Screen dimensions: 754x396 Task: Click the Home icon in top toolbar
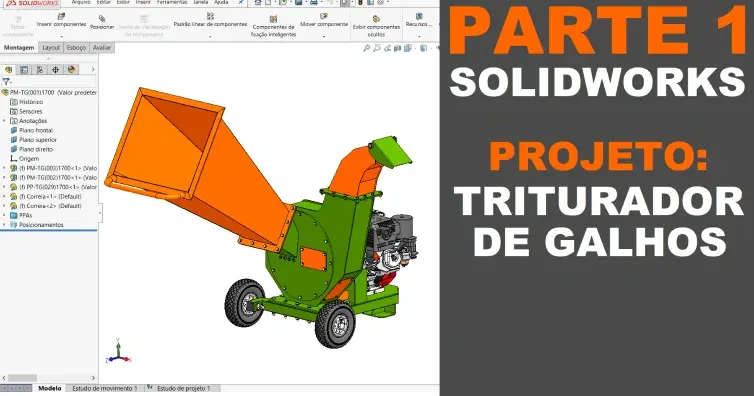258,3
